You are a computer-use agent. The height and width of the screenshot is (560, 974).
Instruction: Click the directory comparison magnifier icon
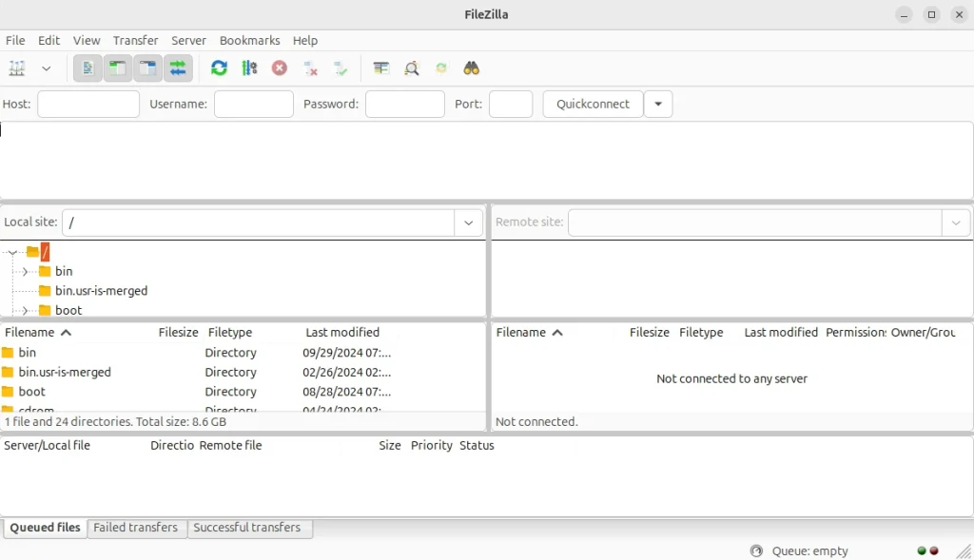[x=411, y=68]
